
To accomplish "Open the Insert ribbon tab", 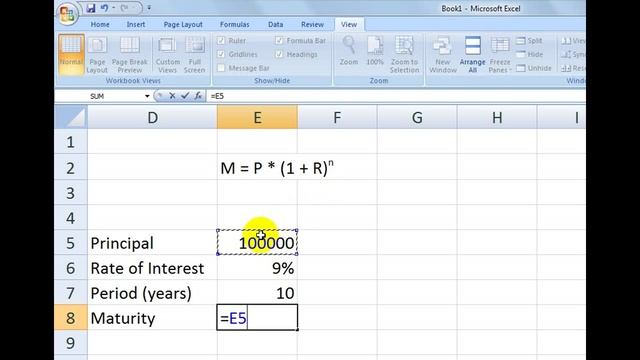I will coord(136,24).
